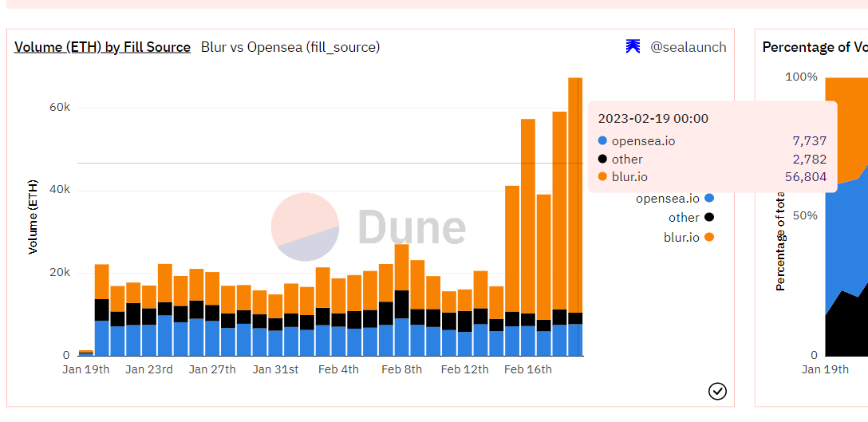Image resolution: width=868 pixels, height=422 pixels.
Task: Click the 'Jan 31st' x-axis label
Action: point(275,369)
